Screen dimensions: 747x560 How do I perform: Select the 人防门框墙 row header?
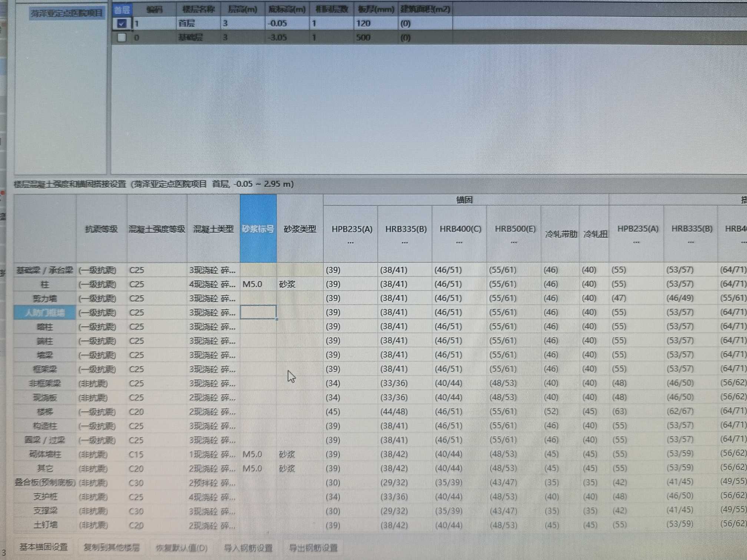tap(45, 313)
